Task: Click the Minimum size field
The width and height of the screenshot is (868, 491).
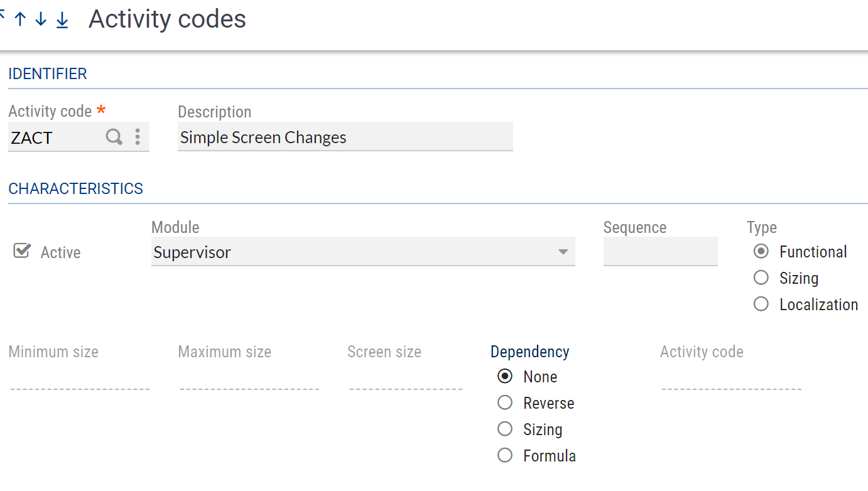Action: (x=79, y=380)
